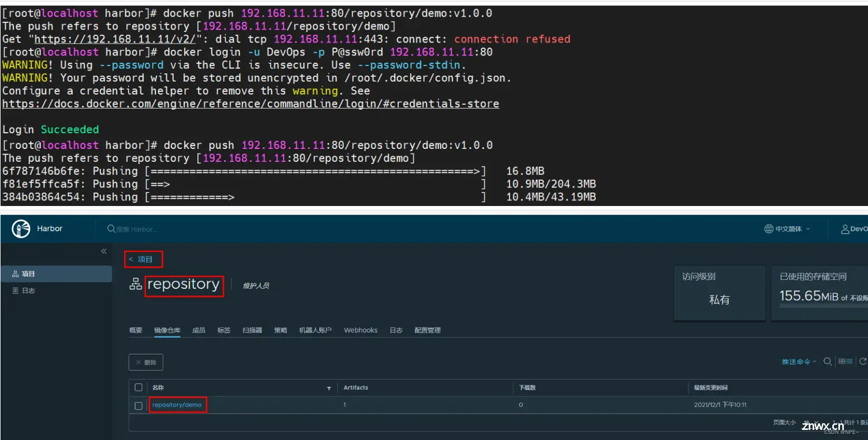
Task: Click the 维护人员 role label
Action: click(256, 285)
